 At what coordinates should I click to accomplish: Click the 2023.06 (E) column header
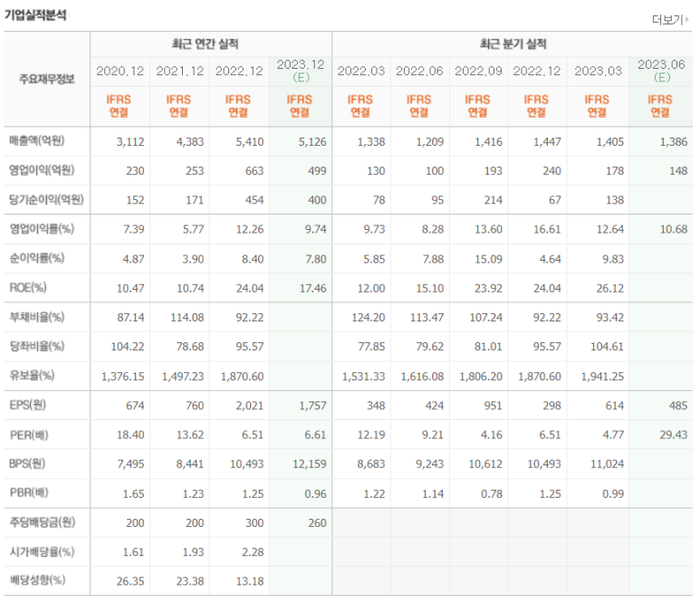[x=661, y=71]
